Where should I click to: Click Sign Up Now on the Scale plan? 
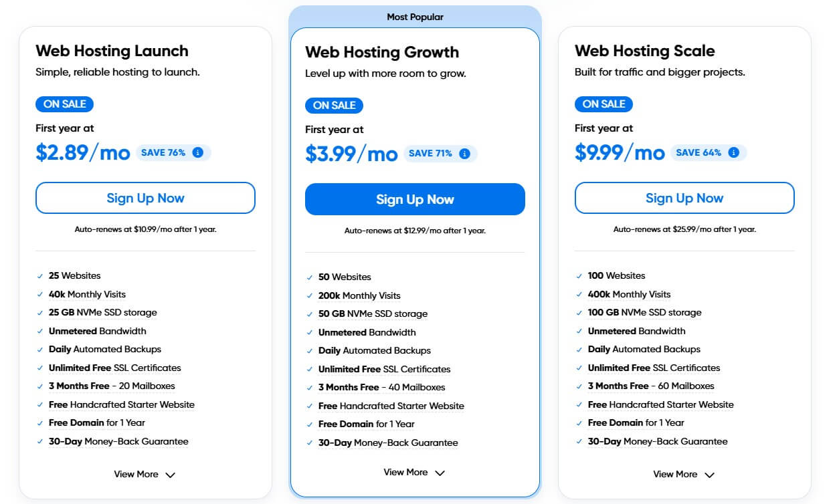[684, 197]
